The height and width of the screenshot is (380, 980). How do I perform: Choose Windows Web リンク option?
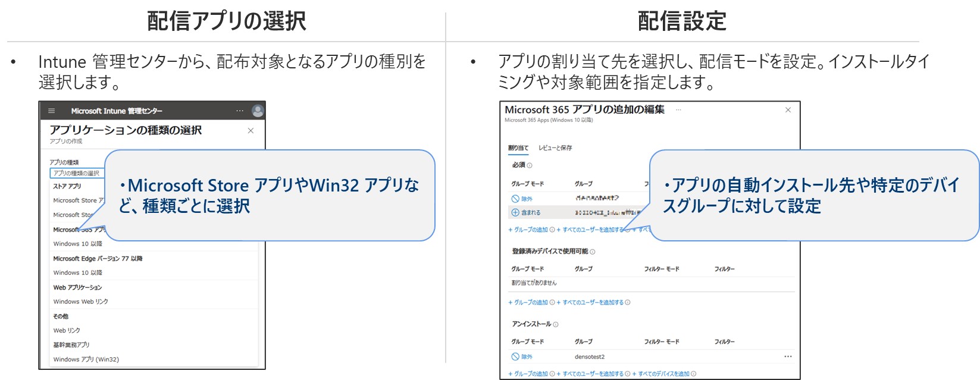81,302
